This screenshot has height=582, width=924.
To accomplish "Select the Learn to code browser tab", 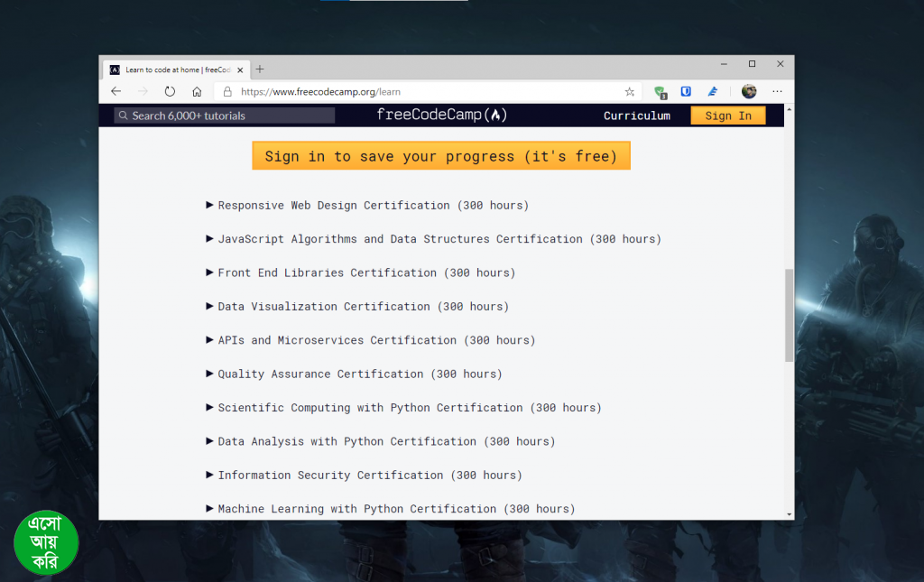I will click(x=171, y=69).
